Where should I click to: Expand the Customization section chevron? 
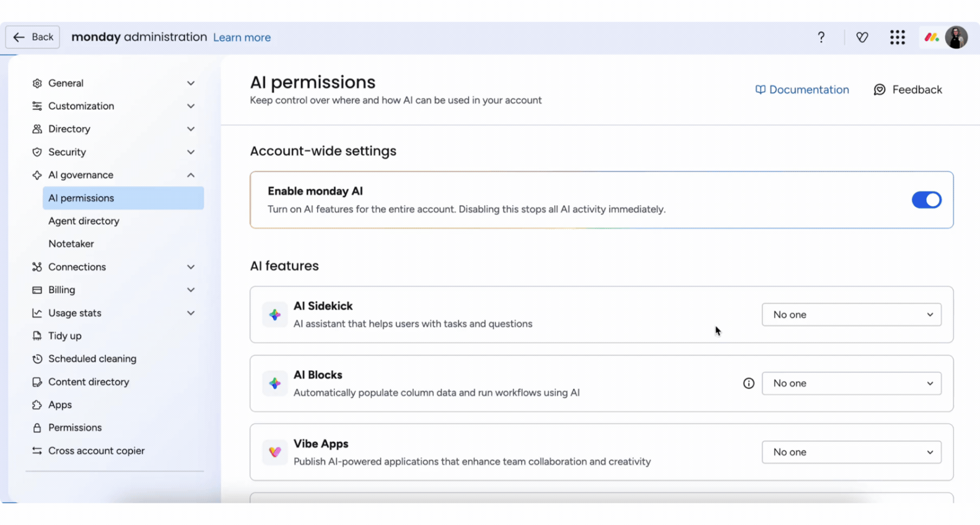point(191,106)
